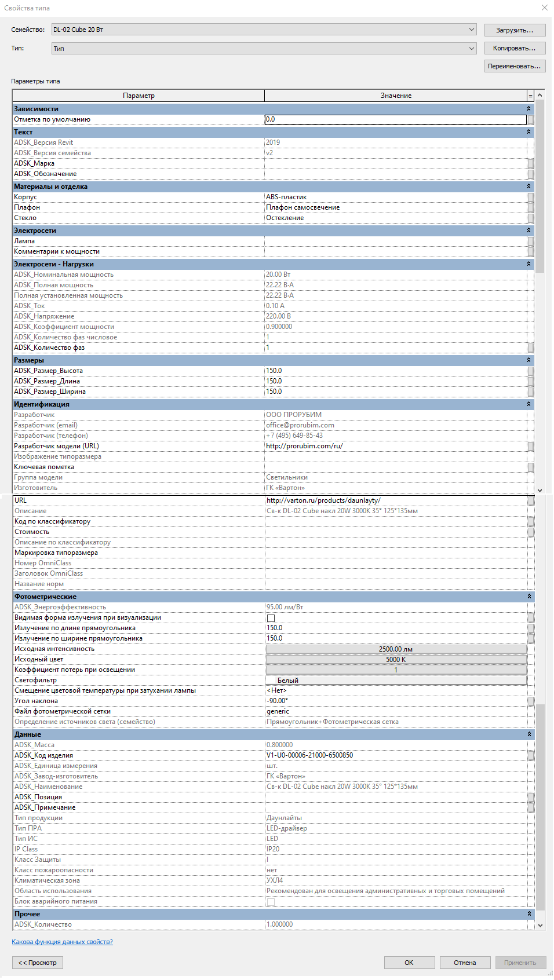Collapse the Прочее group

coord(529,914)
